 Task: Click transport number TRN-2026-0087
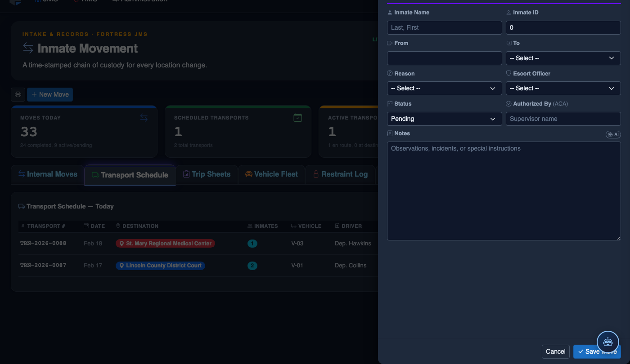click(x=43, y=265)
